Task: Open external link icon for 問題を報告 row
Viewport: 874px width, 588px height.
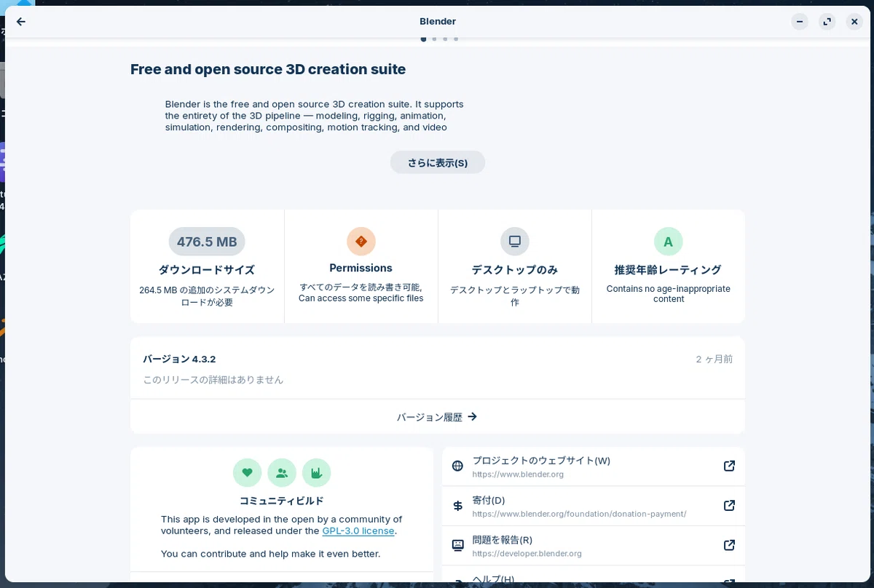Action: (x=729, y=545)
